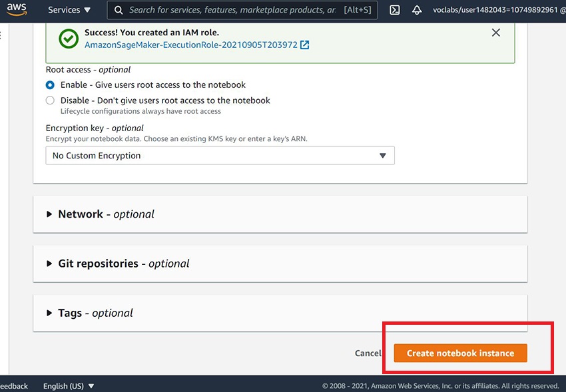Screen dimensions: 566x392
Task: Enable root access for the notebook
Action: [x=51, y=85]
